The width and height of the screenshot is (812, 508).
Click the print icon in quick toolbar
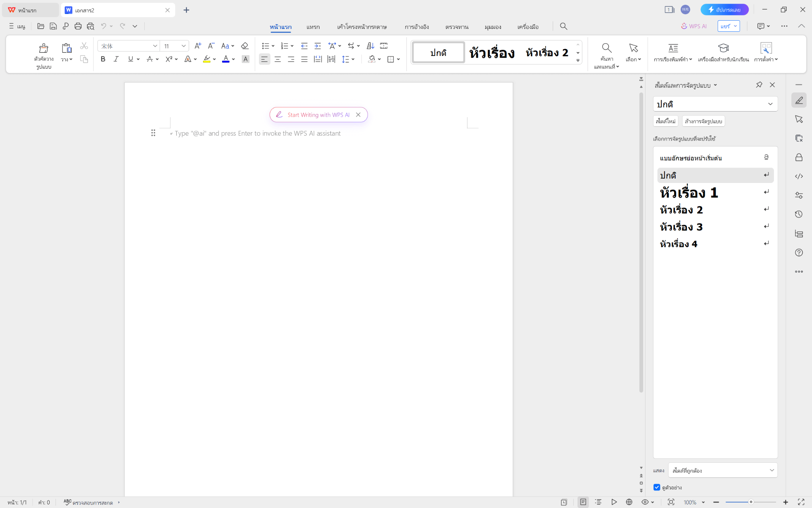tap(78, 26)
